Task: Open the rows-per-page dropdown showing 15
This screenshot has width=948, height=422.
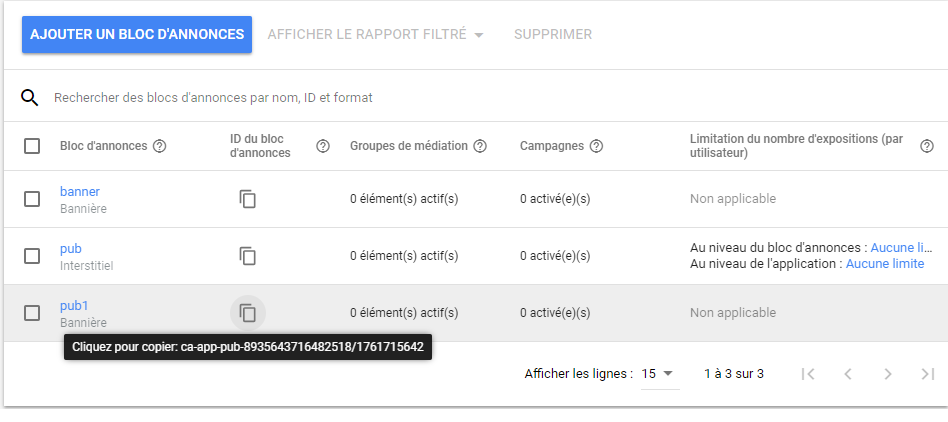Action: point(658,374)
